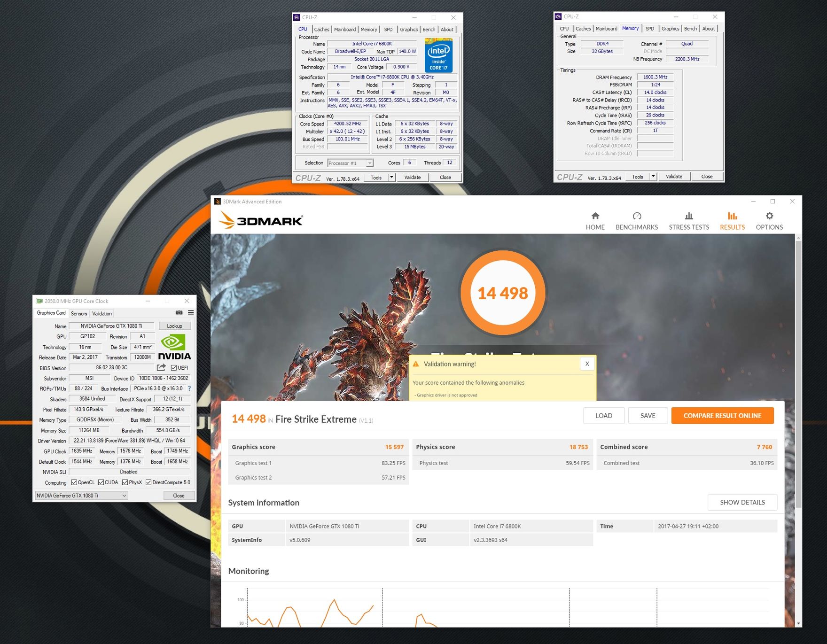Click the Physics score value 18 753
827x644 pixels.
578,447
